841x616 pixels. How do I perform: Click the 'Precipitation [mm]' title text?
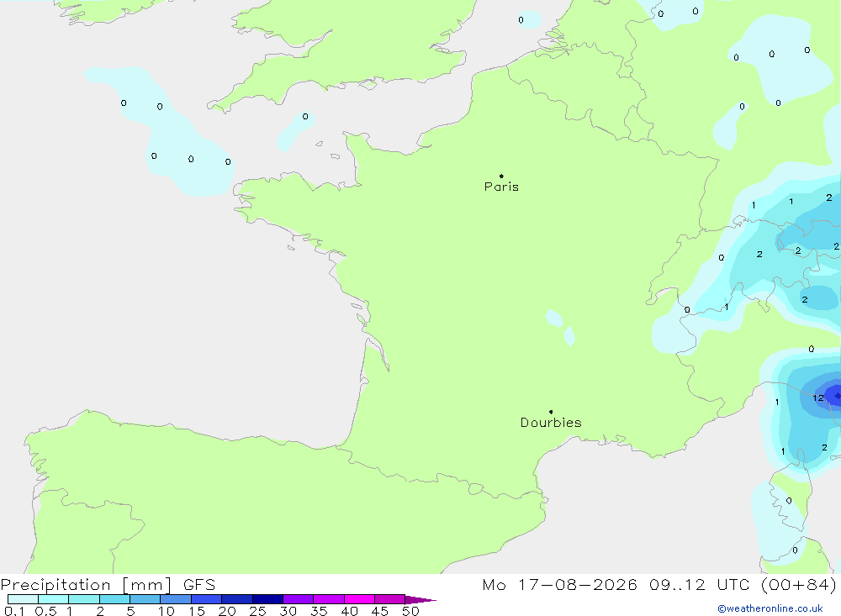(x=86, y=585)
